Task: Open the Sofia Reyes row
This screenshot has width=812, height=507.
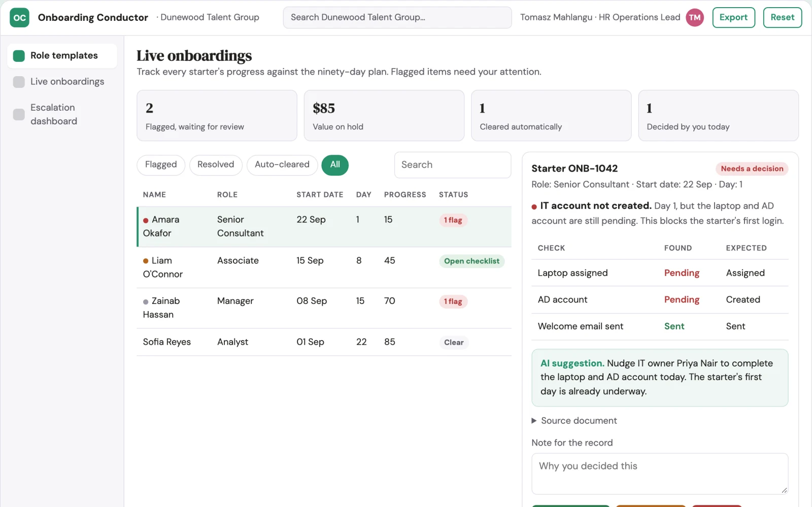Action: click(x=324, y=342)
